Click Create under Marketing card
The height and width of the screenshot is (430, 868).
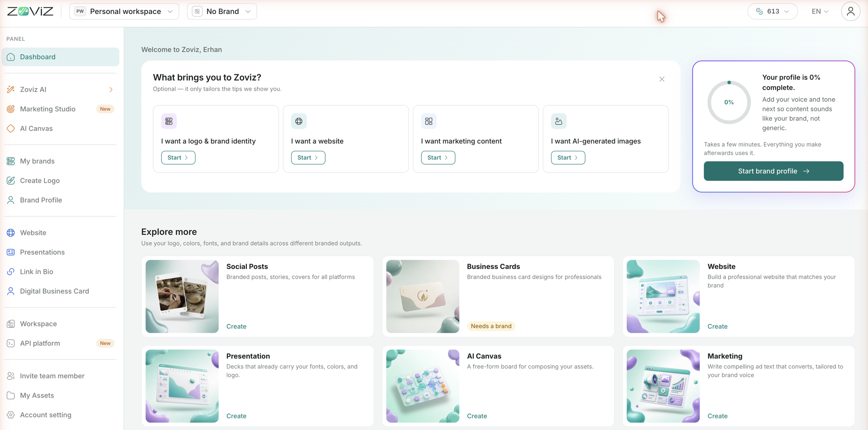(x=717, y=416)
